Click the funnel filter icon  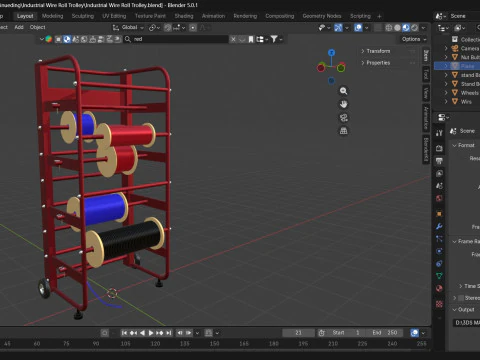[274, 39]
